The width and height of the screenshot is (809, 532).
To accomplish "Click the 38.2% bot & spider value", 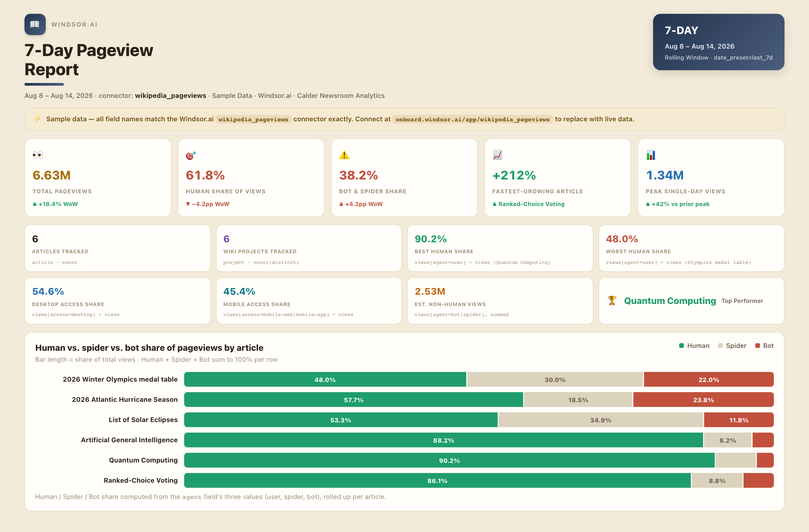I will point(358,175).
